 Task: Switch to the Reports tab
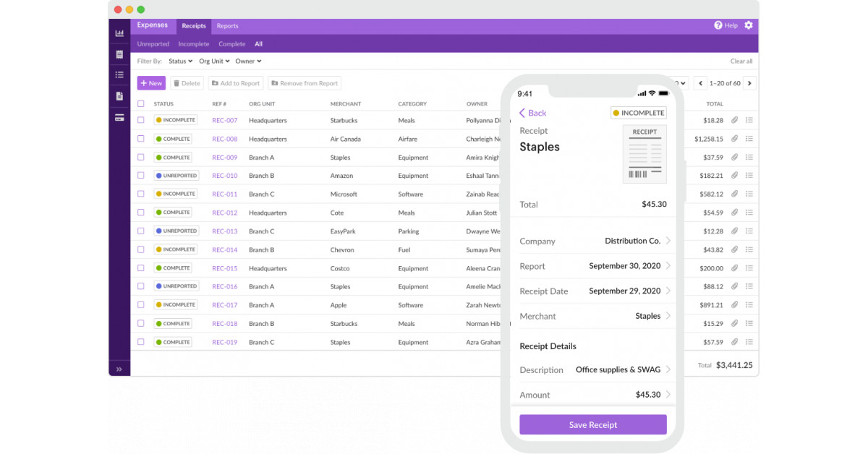coord(228,26)
